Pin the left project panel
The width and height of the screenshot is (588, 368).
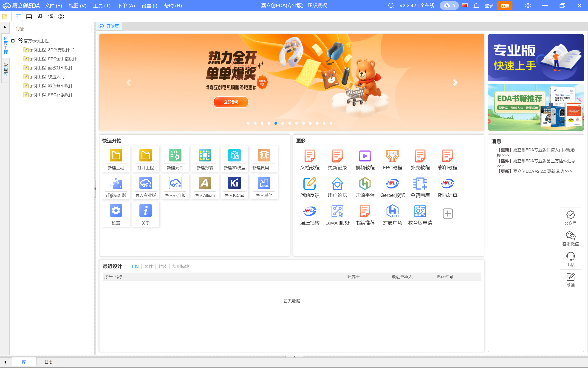tap(5, 27)
